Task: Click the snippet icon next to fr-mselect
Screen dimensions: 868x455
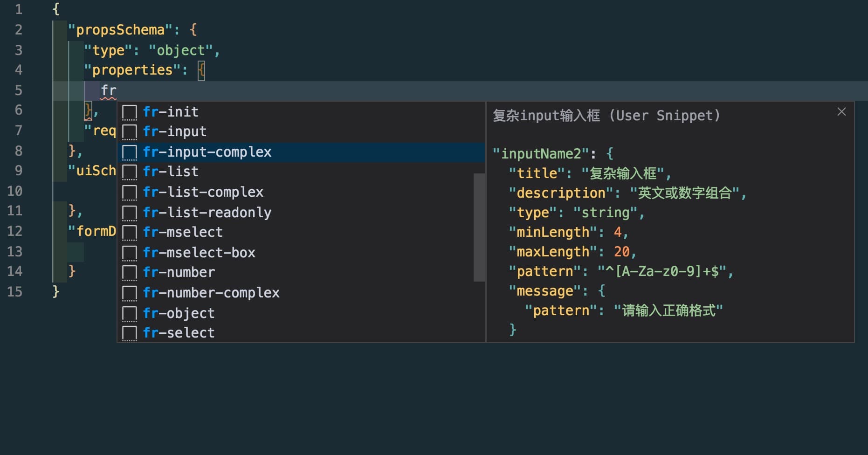Action: tap(129, 233)
